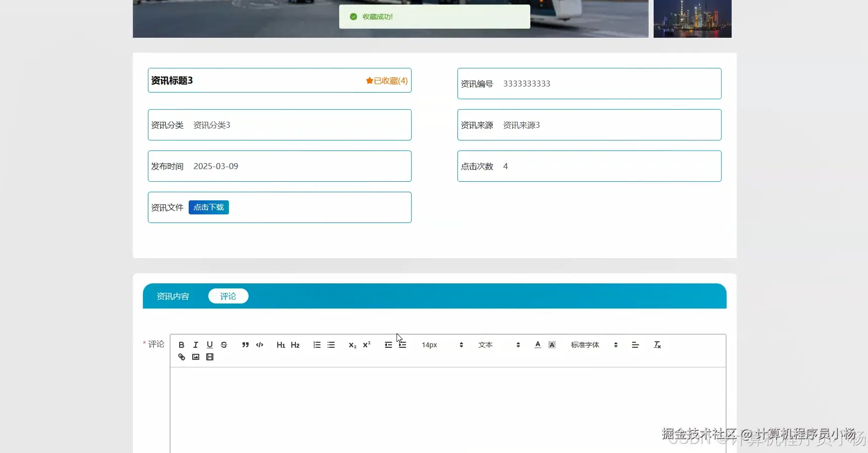Image resolution: width=868 pixels, height=453 pixels.
Task: Click the 资讯来源3 source value
Action: coord(521,125)
